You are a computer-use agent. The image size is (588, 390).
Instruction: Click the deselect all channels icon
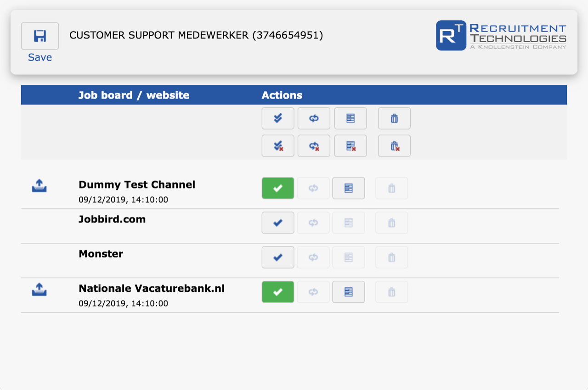pyautogui.click(x=277, y=146)
